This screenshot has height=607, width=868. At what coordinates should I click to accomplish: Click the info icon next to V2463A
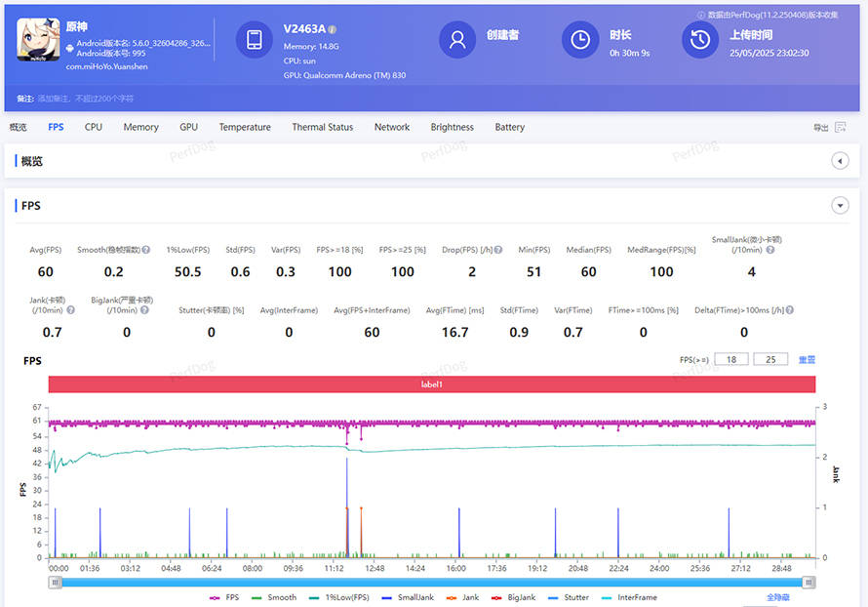(333, 29)
